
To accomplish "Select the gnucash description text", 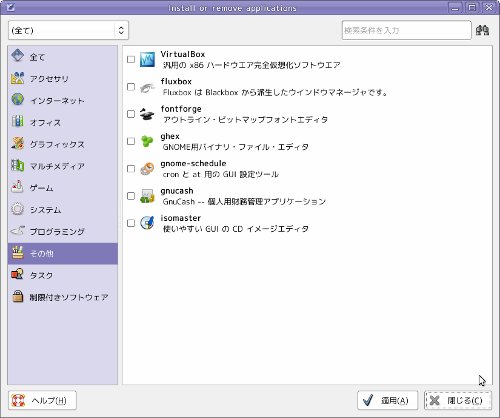I will tap(244, 201).
